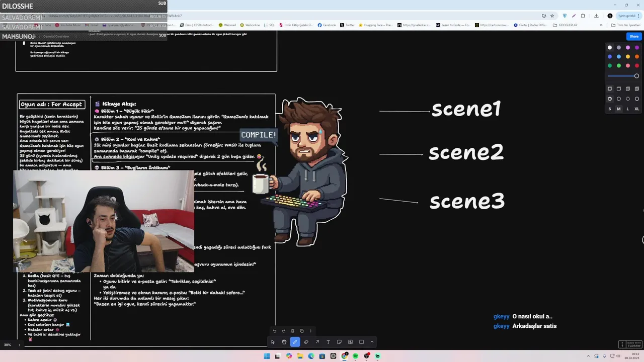Select the Arrow tool
The image size is (644, 362).
coord(317,342)
